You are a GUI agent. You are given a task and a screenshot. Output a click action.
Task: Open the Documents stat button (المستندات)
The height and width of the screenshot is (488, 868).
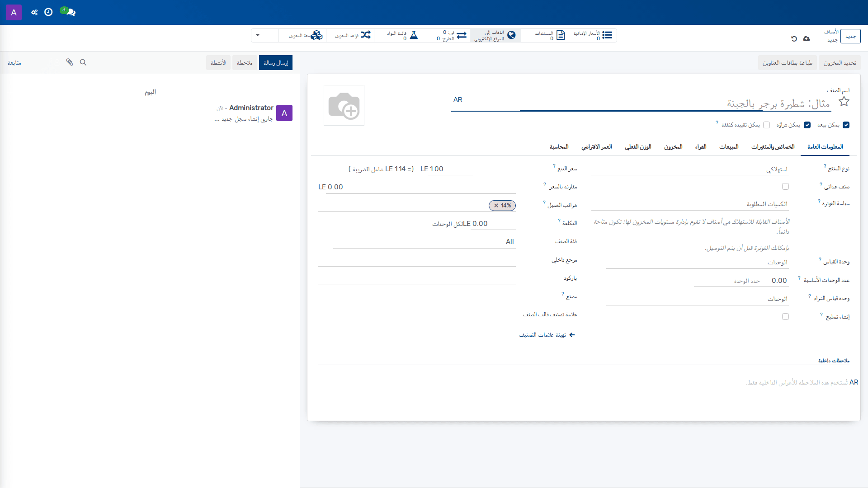click(x=545, y=35)
